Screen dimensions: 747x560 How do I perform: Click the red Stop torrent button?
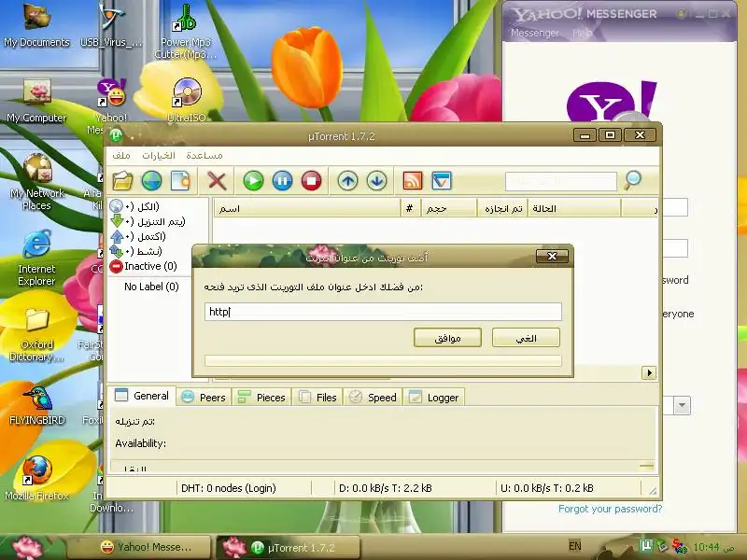[x=312, y=181]
